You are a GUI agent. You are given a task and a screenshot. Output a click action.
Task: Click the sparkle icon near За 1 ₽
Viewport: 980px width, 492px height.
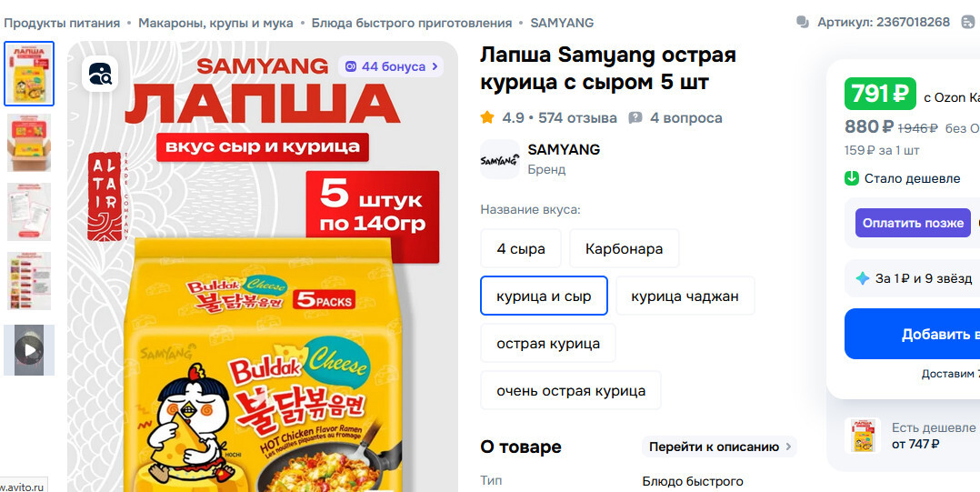pyautogui.click(x=863, y=278)
